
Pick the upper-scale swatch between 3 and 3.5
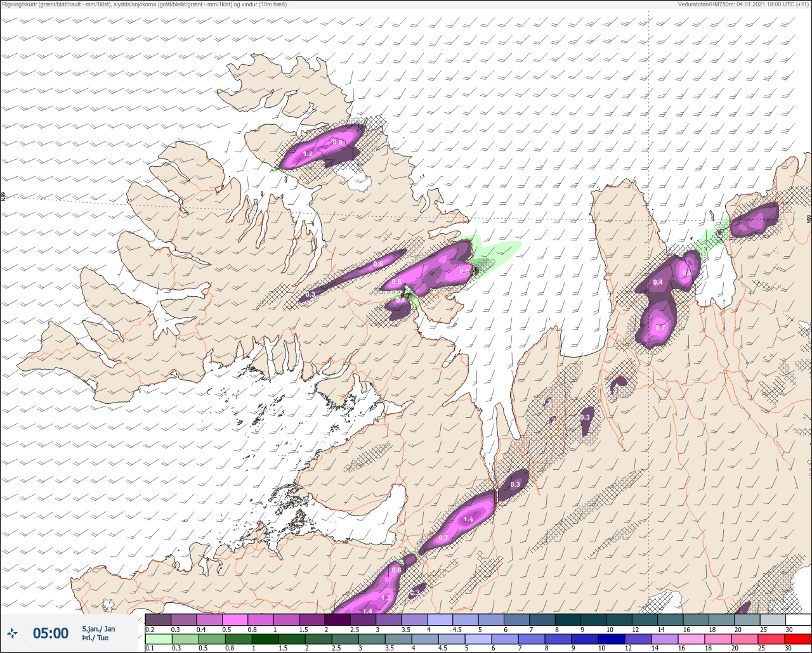click(388, 619)
